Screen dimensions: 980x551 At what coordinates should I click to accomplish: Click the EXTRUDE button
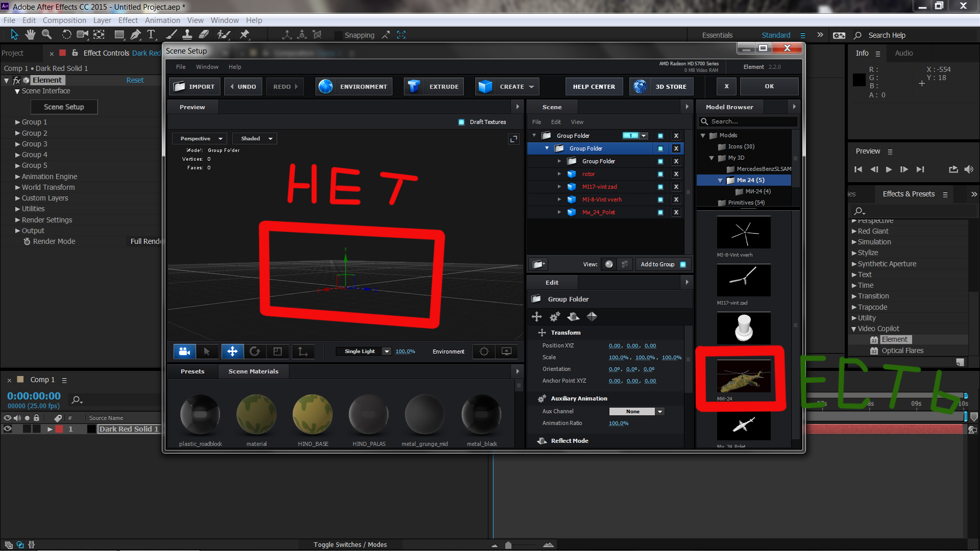(x=434, y=87)
